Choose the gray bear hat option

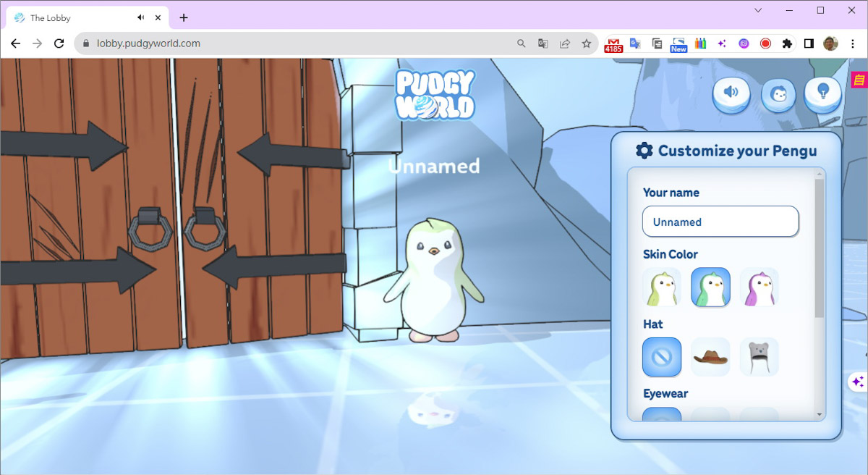pos(759,357)
